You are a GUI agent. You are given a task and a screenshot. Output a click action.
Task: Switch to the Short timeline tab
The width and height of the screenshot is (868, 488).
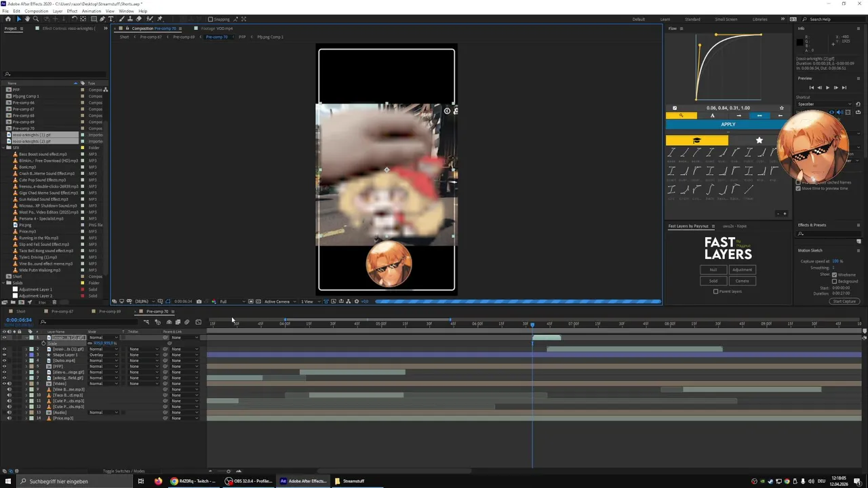pos(20,311)
